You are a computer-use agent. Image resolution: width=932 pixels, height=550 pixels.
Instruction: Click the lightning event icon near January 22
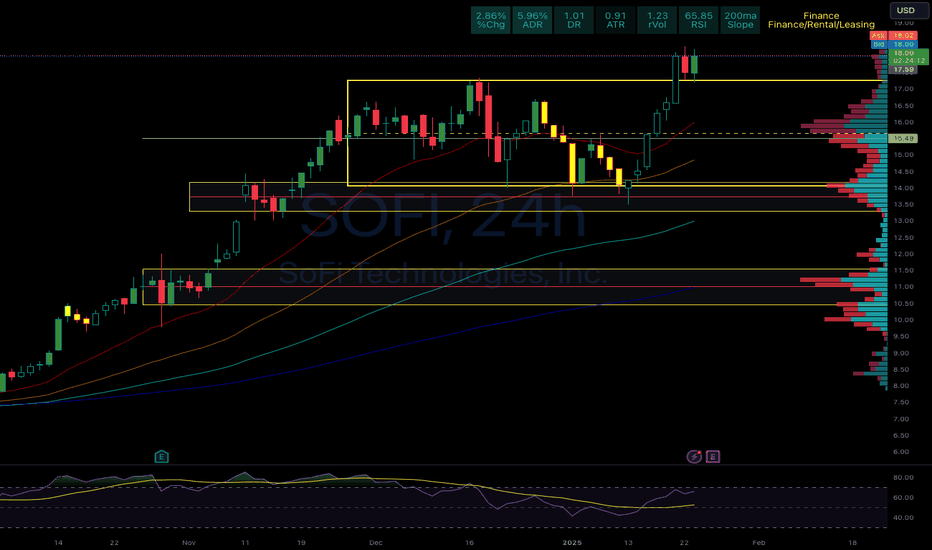click(694, 457)
